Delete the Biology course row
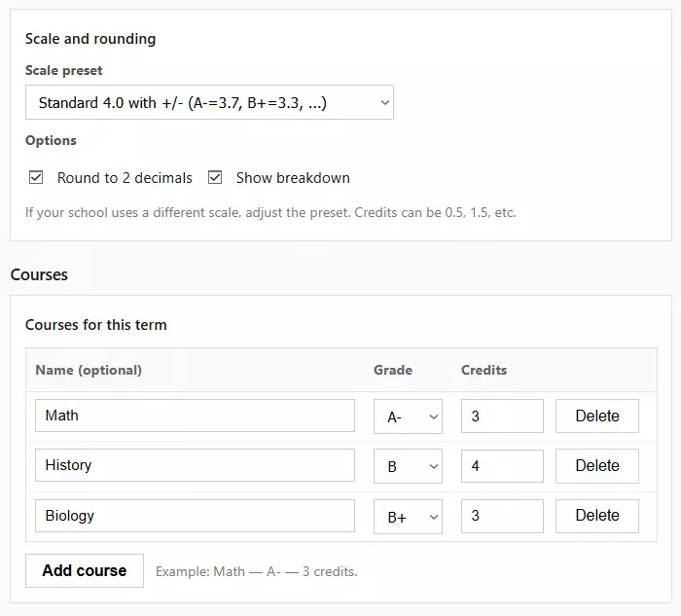 (x=597, y=516)
